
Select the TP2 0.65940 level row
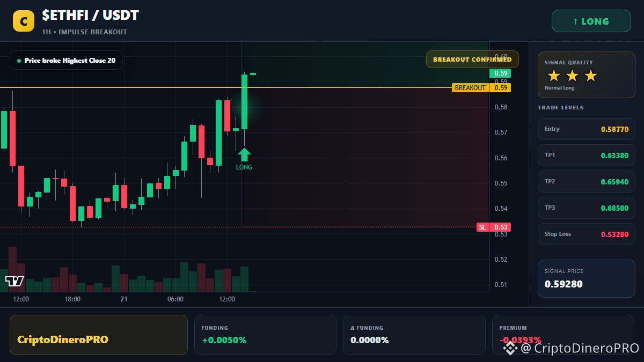(587, 181)
